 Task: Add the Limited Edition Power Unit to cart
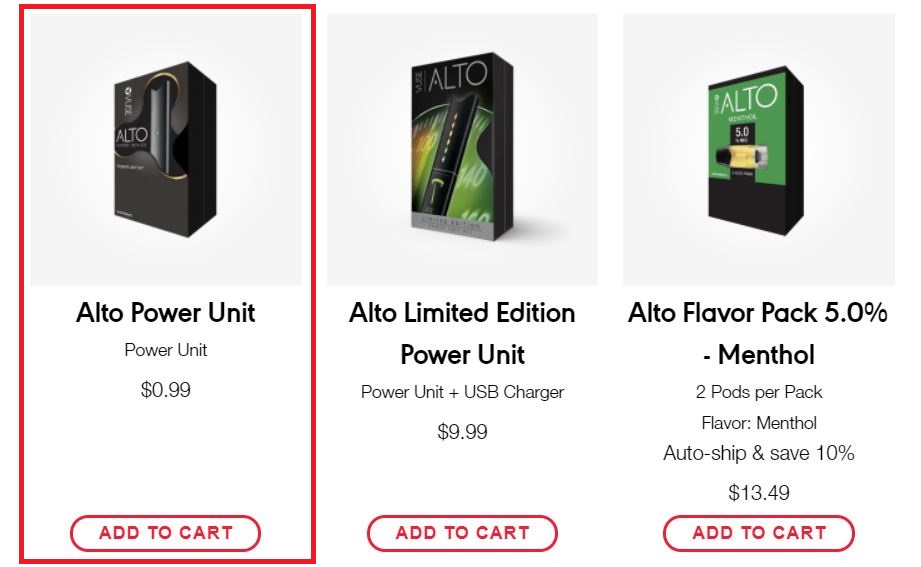pos(462,533)
